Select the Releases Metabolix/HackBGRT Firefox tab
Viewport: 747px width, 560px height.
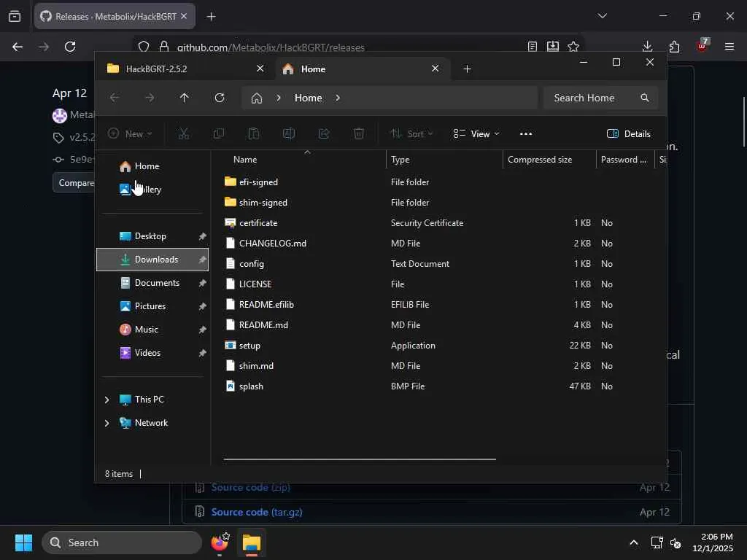115,17
